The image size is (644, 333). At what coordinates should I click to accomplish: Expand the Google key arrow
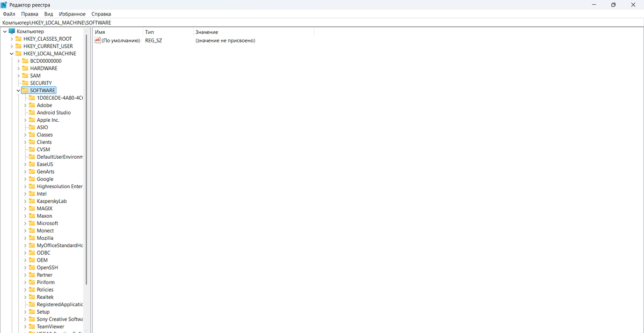tap(25, 179)
